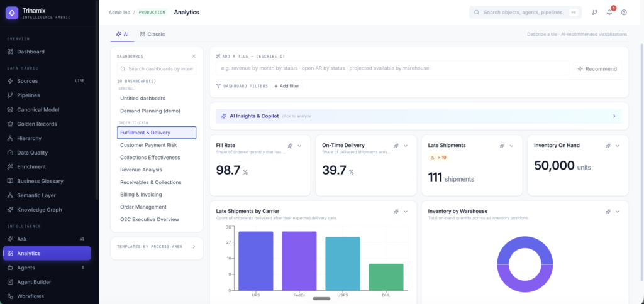Click AI sparkle icon on Inventory by Warehouse
This screenshot has width=644, height=304.
tap(608, 212)
